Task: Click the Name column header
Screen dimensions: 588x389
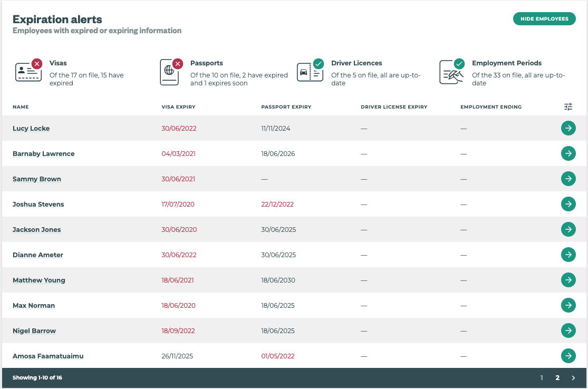Action: click(x=21, y=107)
